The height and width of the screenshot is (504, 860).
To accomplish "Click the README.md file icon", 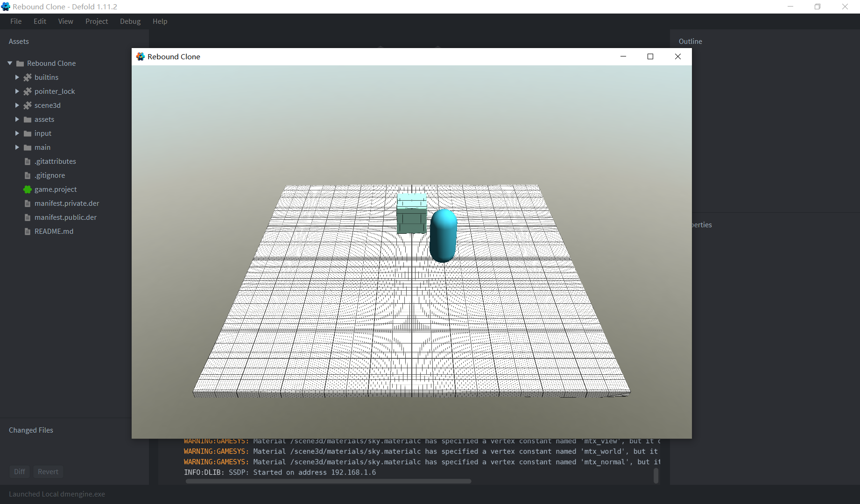I will [28, 231].
